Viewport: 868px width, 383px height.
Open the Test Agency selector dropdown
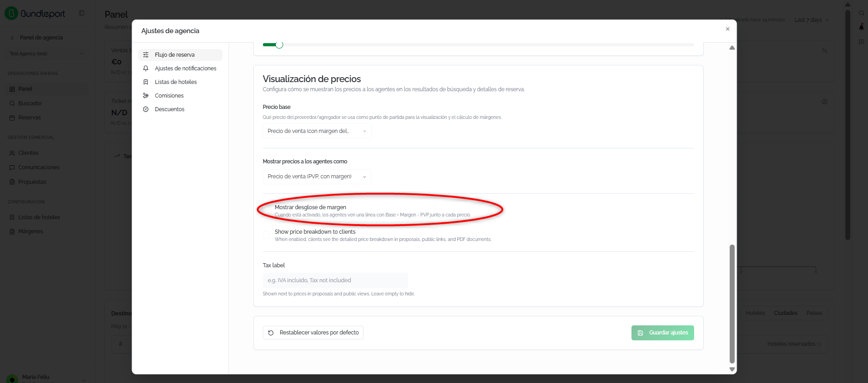coord(47,54)
